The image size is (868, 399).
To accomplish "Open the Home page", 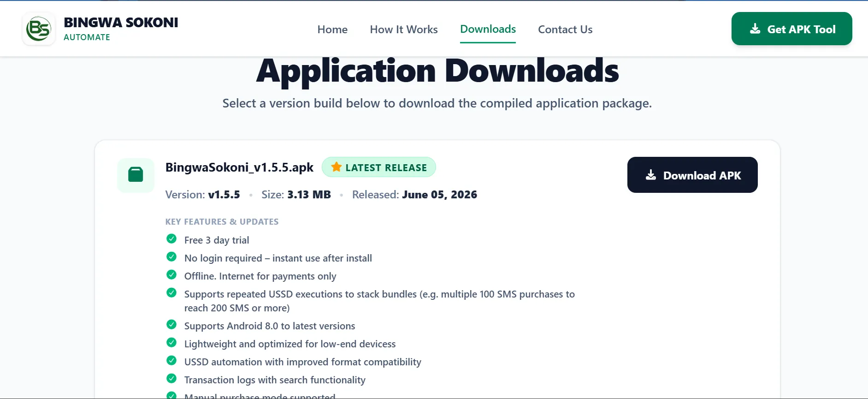I will (x=332, y=29).
